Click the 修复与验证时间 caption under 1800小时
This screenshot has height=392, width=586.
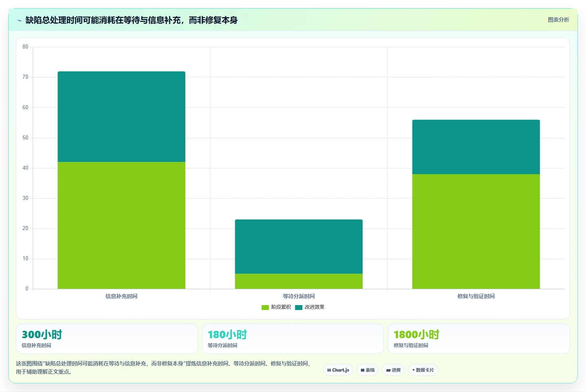[411, 345]
